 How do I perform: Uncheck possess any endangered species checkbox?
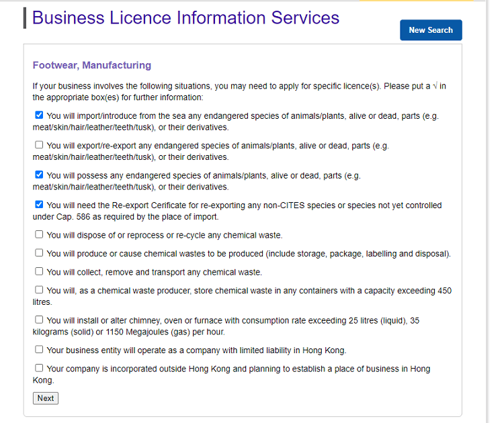(39, 175)
